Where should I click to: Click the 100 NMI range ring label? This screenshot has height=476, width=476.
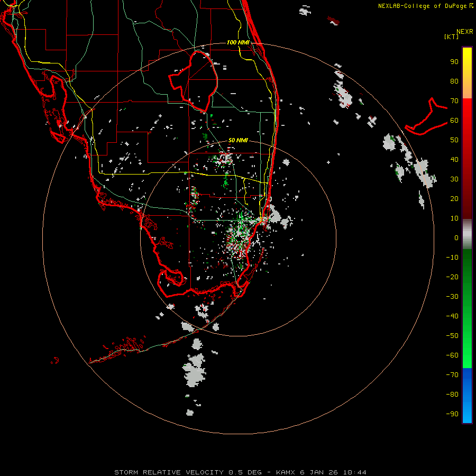pos(239,42)
